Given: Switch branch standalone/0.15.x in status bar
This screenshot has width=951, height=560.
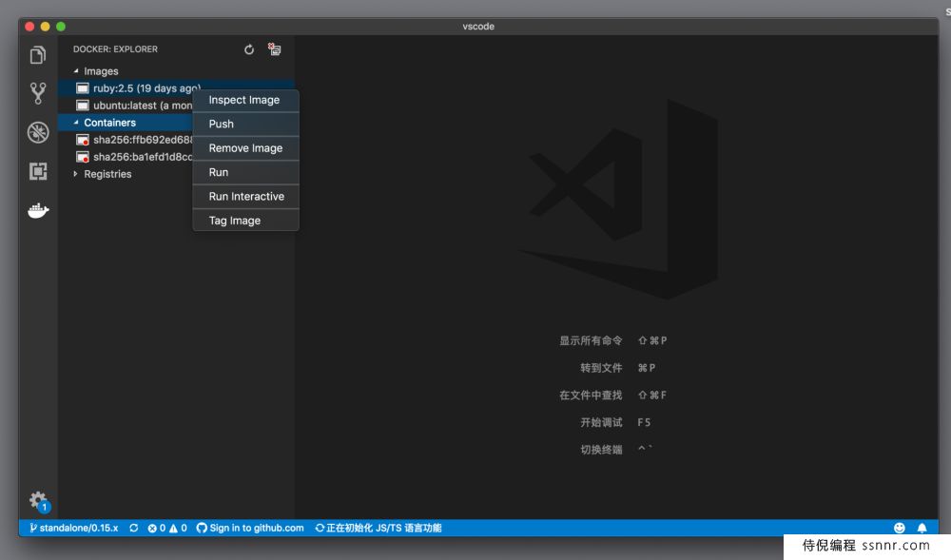Looking at the screenshot, I should 74,528.
